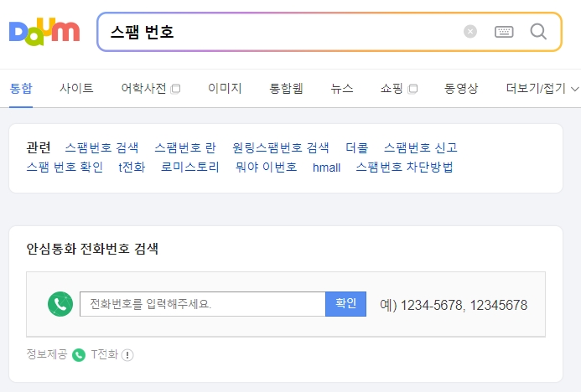Click the 정보제공 label
The height and width of the screenshot is (392, 581).
(x=47, y=354)
